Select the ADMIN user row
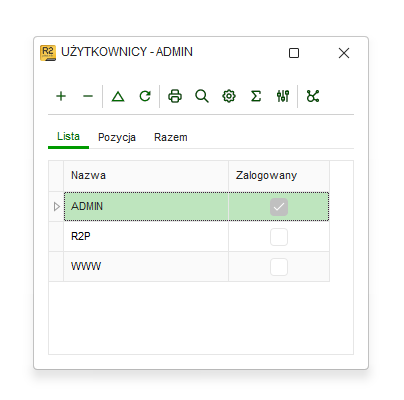The width and height of the screenshot is (404, 400). click(x=196, y=207)
